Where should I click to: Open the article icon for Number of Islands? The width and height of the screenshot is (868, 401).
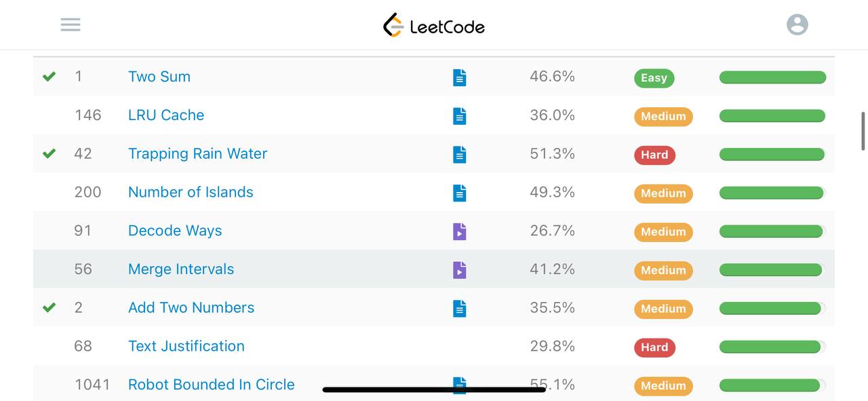[x=460, y=193]
